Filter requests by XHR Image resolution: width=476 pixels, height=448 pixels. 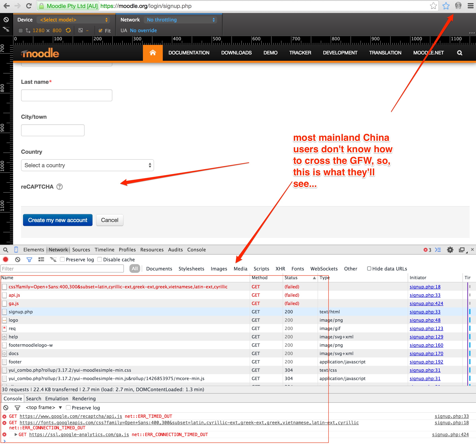(x=280, y=268)
